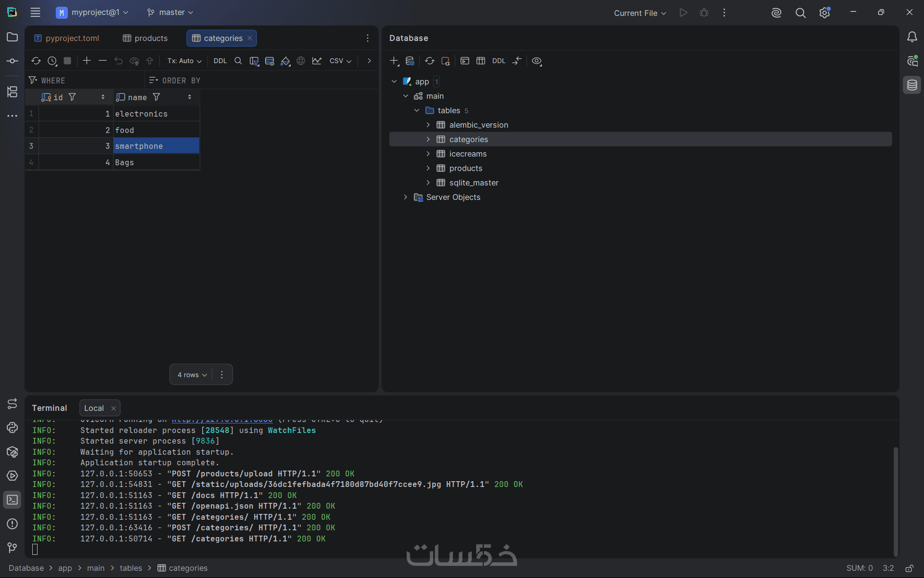Screen dimensions: 924x578
Task: Click the DDL button in editor toolbar
Action: point(220,61)
